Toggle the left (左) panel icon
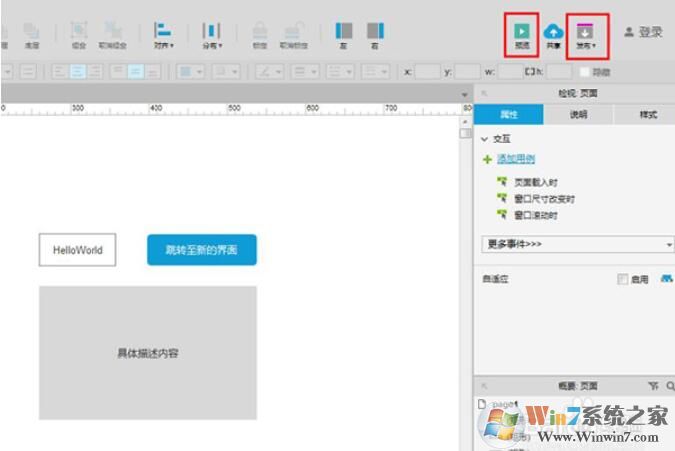Viewport: 675px width, 451px height. click(343, 30)
